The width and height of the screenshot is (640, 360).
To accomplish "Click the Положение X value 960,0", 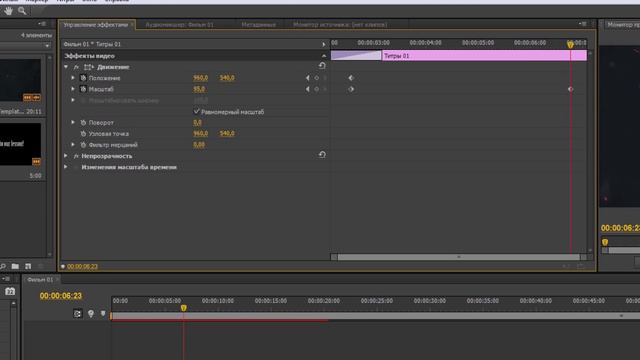I will [x=200, y=78].
